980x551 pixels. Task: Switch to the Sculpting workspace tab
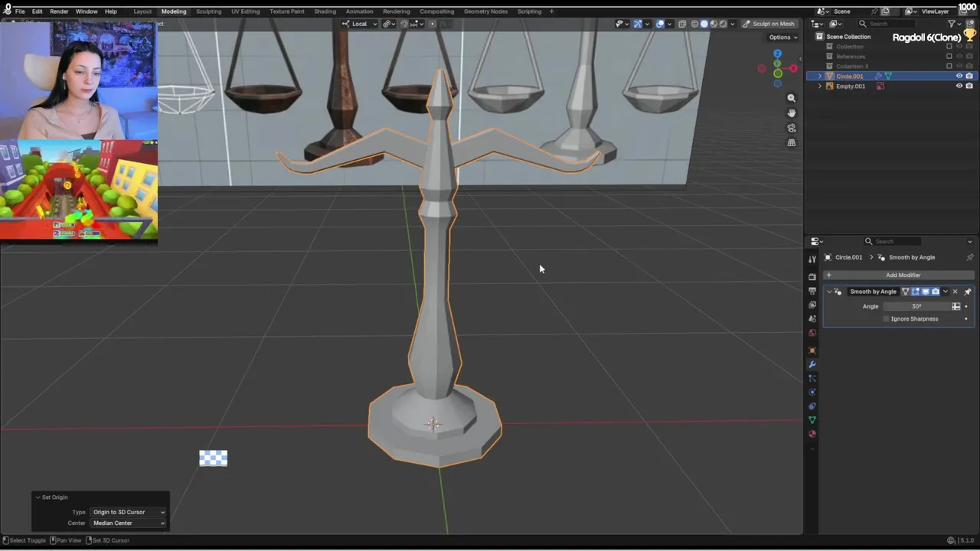208,11
